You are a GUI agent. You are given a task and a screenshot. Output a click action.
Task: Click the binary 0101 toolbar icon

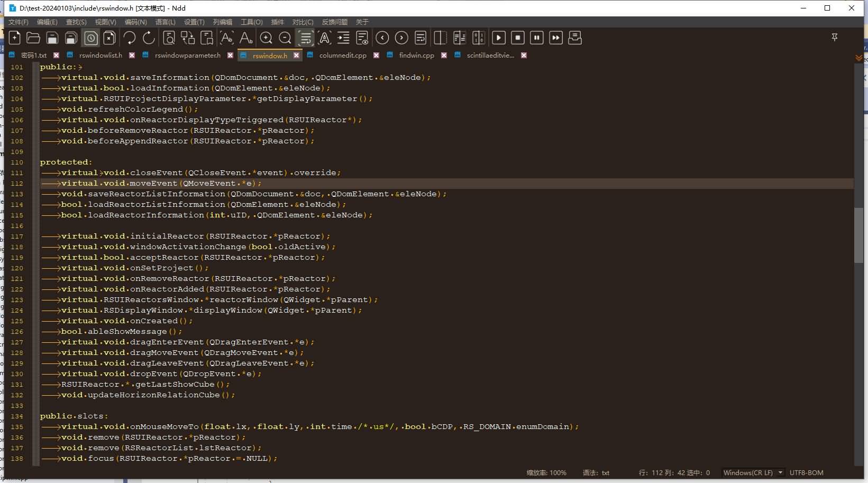[478, 38]
